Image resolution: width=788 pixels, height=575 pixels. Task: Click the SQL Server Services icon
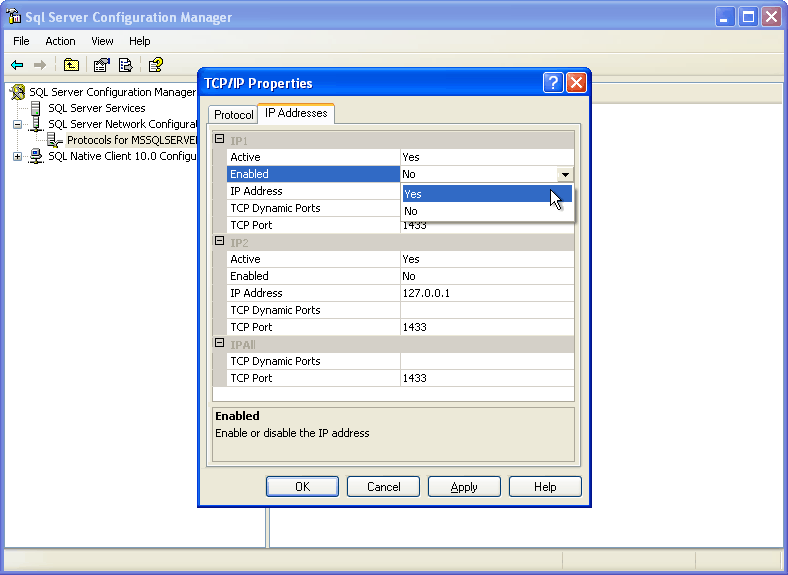[37, 108]
